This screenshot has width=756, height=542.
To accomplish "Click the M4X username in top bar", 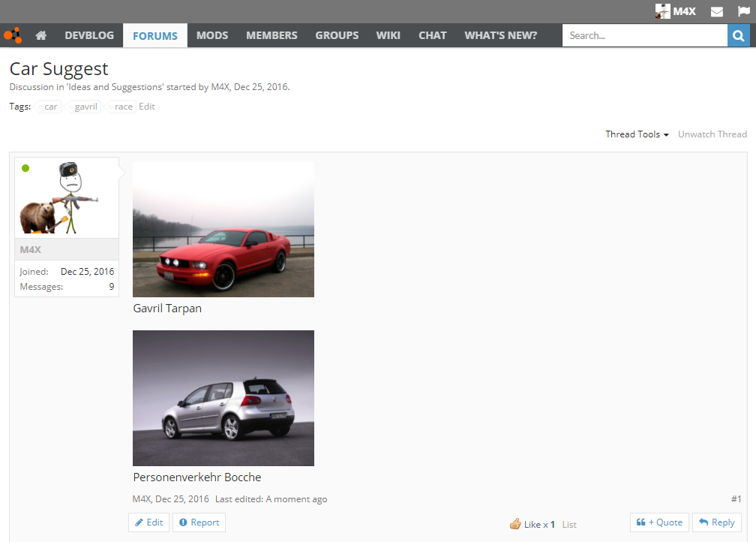I will (684, 11).
